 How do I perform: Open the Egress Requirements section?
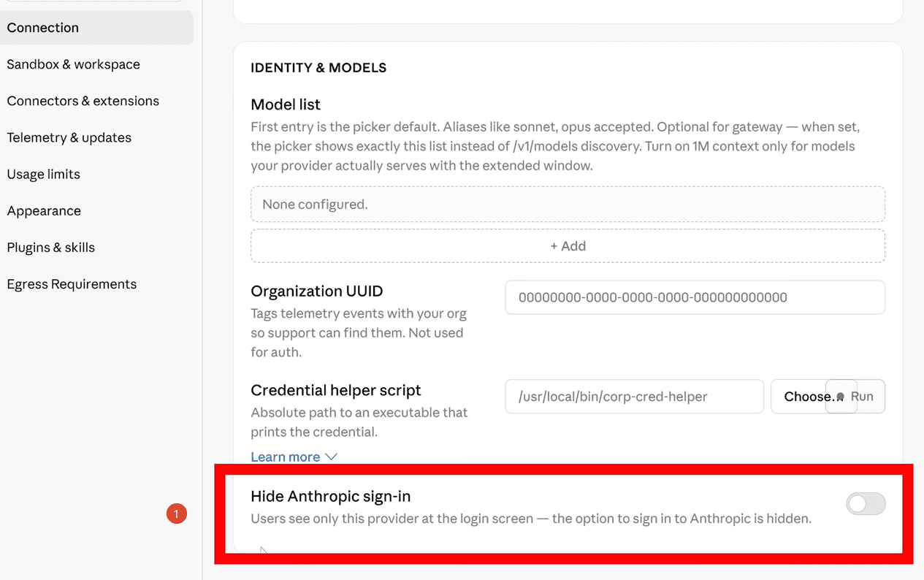pyautogui.click(x=72, y=283)
